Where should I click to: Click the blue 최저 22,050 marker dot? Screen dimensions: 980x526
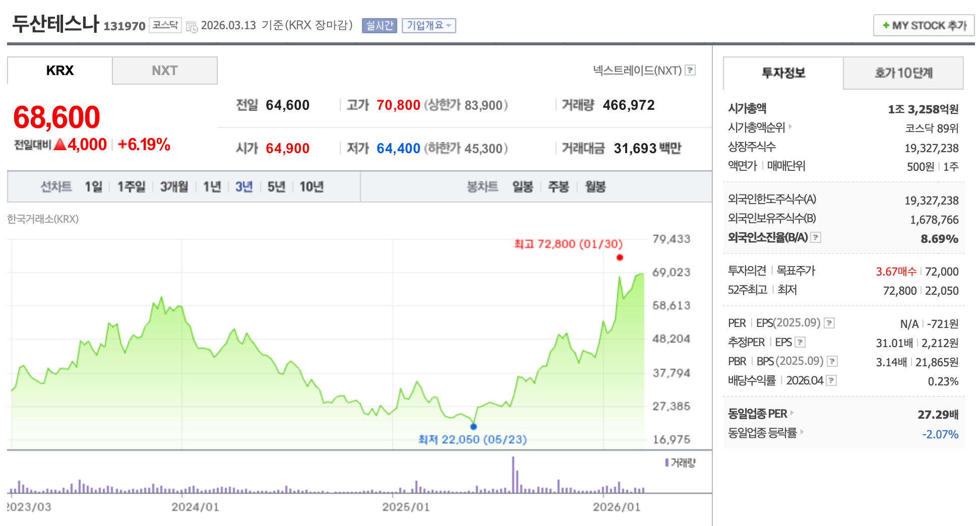[473, 427]
